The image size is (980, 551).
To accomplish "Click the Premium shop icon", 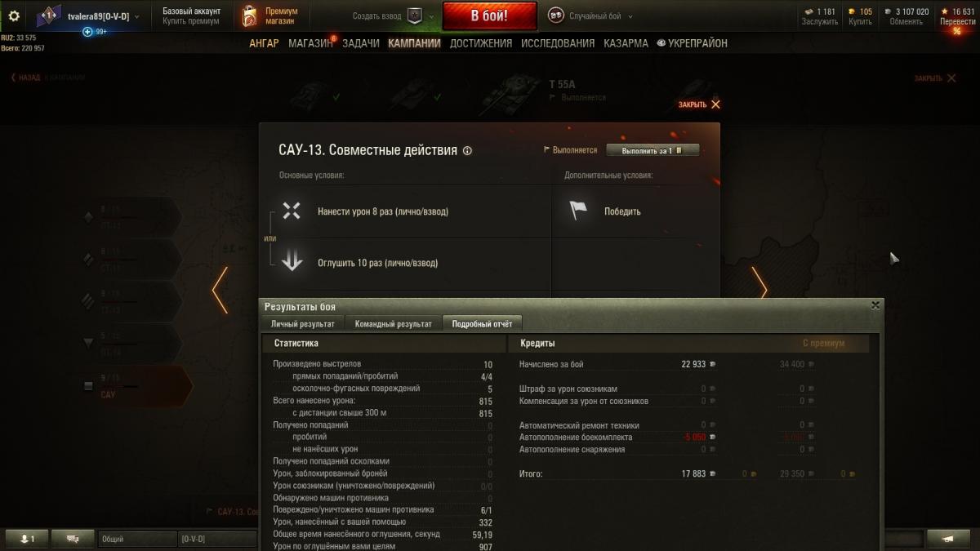I will click(x=250, y=16).
